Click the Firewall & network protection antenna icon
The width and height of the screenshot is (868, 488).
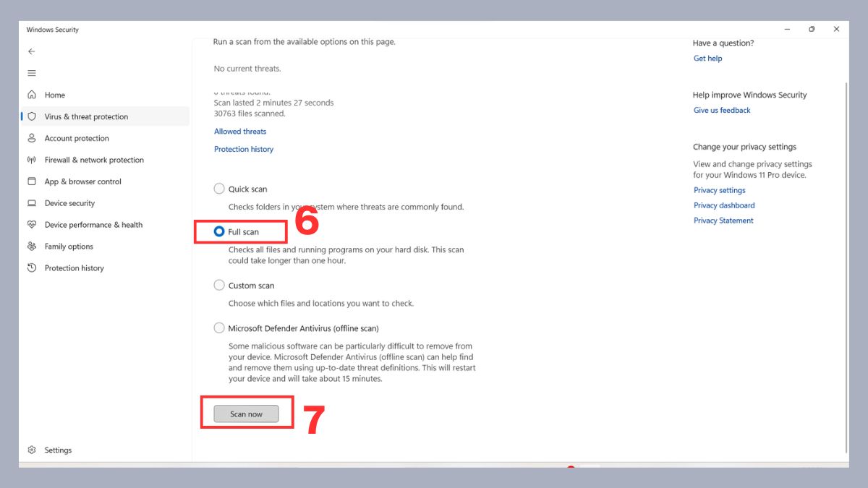(x=32, y=160)
